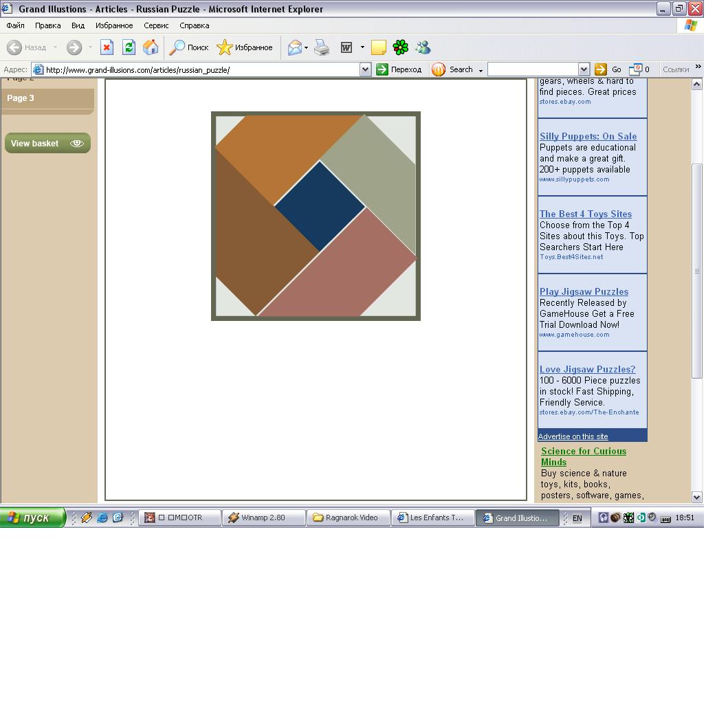Expand the Search options dropdown

481,70
